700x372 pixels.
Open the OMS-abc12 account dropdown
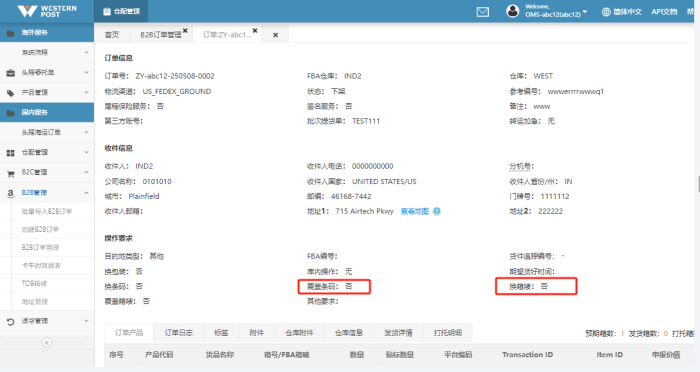[x=556, y=11]
